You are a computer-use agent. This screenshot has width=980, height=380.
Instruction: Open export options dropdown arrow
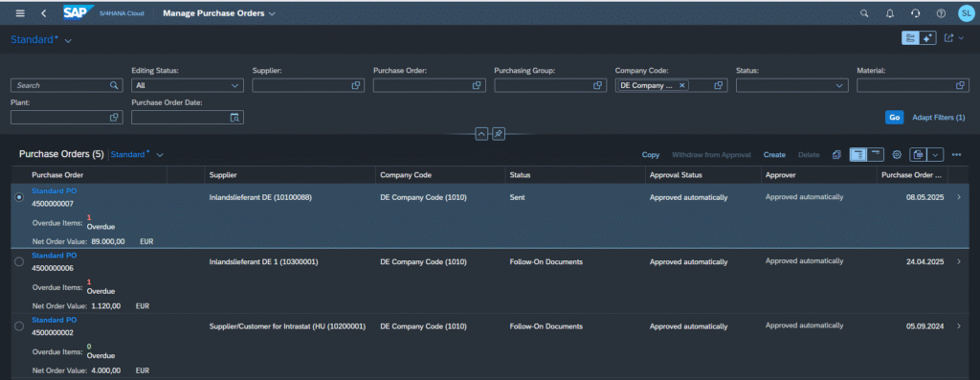click(x=934, y=154)
